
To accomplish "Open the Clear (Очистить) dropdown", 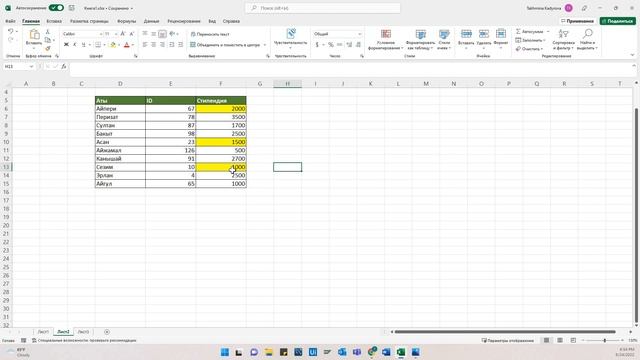I will pos(529,49).
